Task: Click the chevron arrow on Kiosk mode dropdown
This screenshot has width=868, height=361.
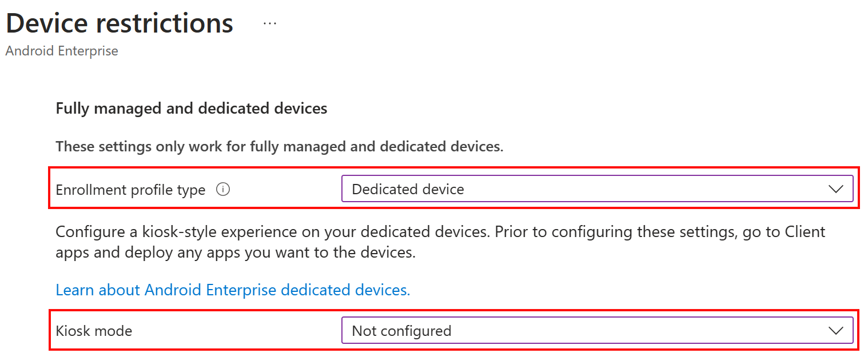Action: 835,330
